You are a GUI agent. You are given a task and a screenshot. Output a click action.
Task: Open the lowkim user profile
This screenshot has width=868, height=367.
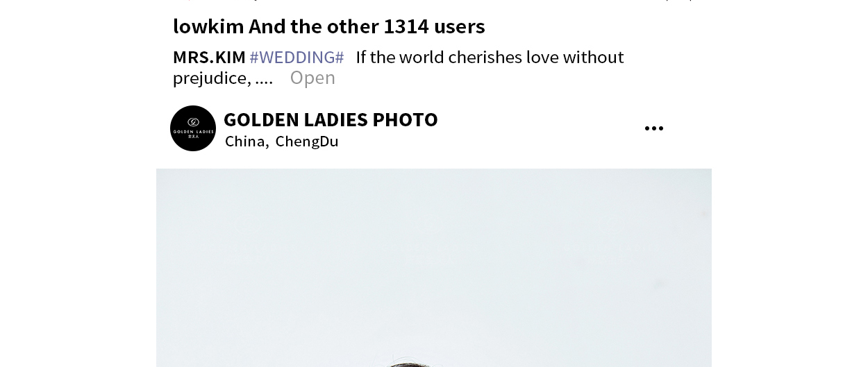[x=208, y=26]
